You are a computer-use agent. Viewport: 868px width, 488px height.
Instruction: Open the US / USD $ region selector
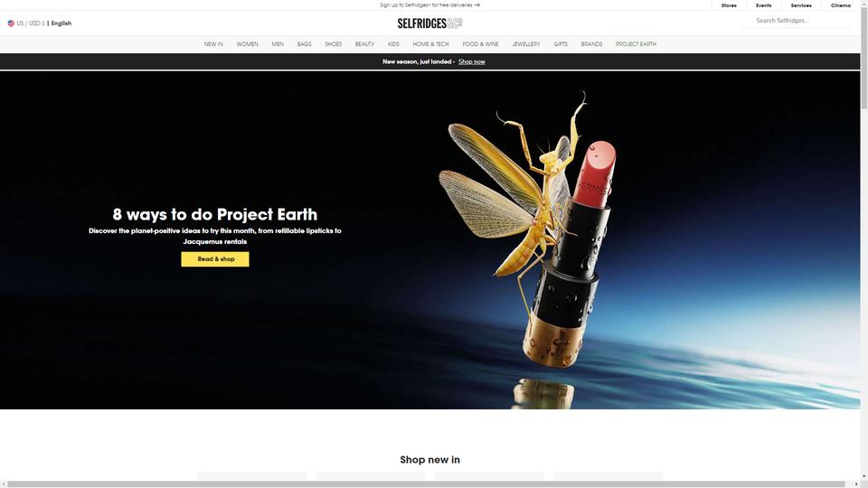click(x=31, y=23)
